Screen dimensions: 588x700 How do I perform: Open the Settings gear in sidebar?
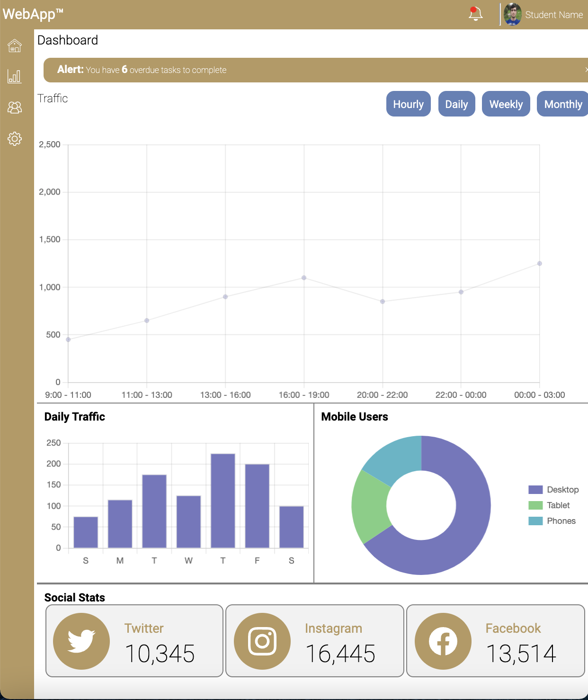[x=15, y=139]
